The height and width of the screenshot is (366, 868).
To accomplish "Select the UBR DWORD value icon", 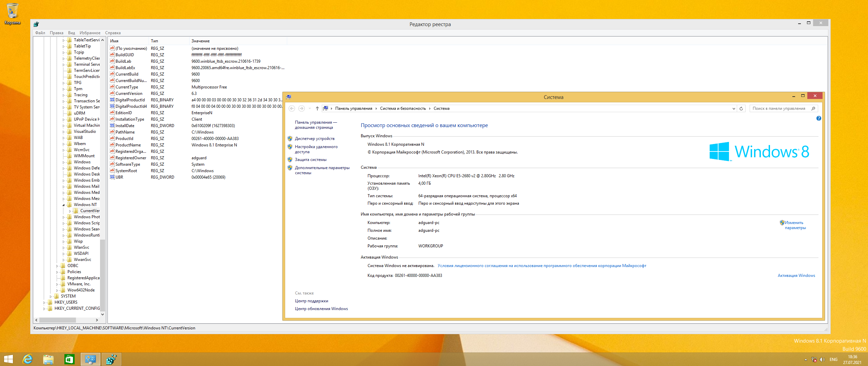I will 112,177.
